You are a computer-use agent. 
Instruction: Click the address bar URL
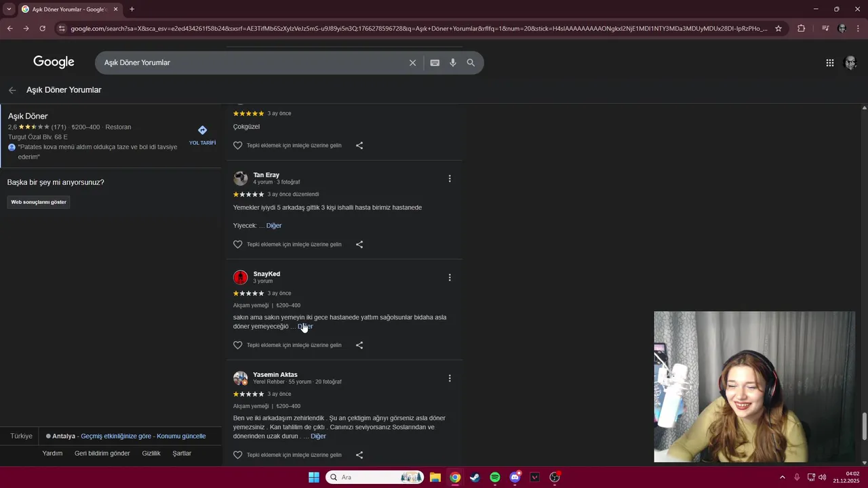click(419, 28)
